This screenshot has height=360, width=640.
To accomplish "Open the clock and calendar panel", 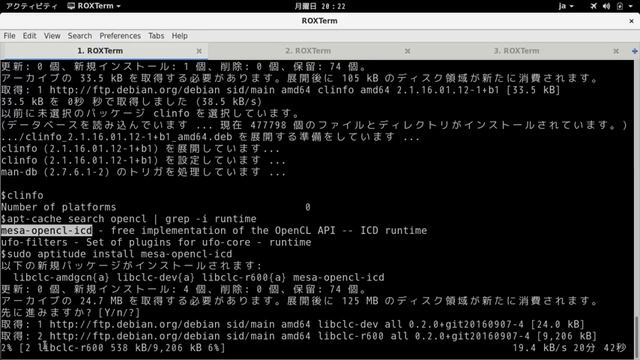I will [x=320, y=6].
